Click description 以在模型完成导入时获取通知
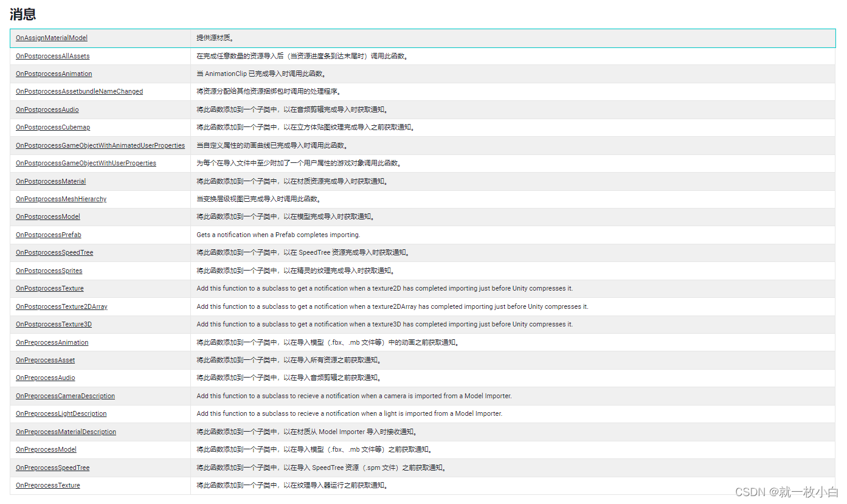The image size is (847, 504). [286, 216]
